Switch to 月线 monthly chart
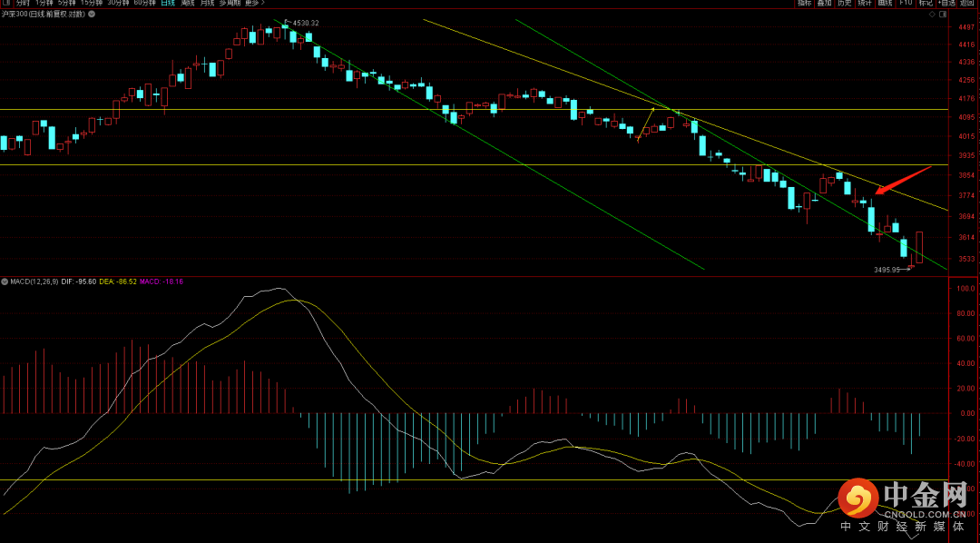The height and width of the screenshot is (543, 980). tap(208, 4)
